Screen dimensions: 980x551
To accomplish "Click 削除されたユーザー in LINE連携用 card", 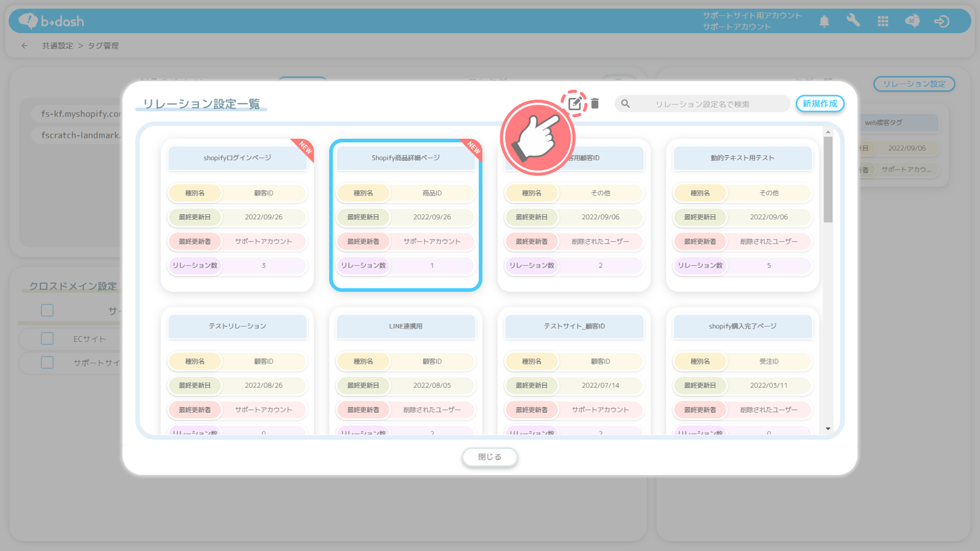I will click(432, 409).
